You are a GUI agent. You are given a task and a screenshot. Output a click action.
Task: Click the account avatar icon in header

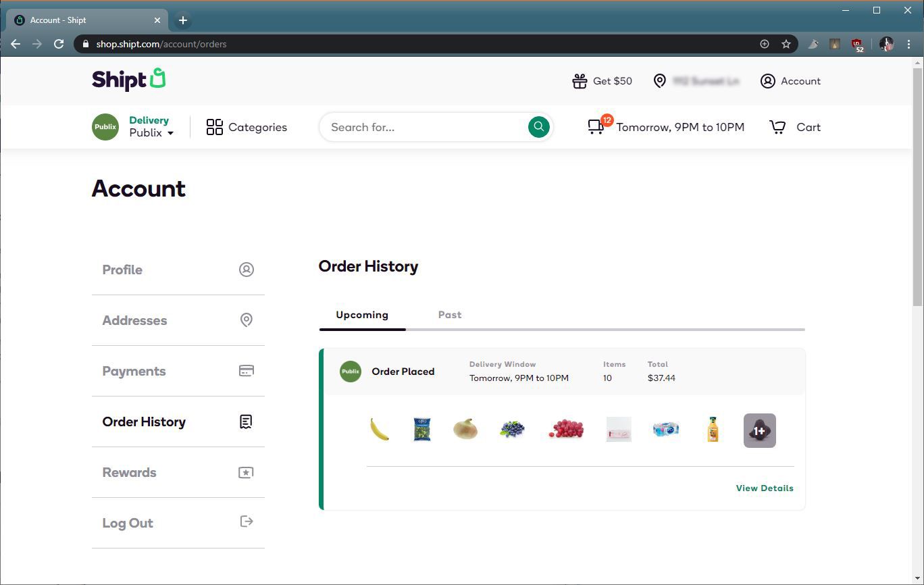767,81
